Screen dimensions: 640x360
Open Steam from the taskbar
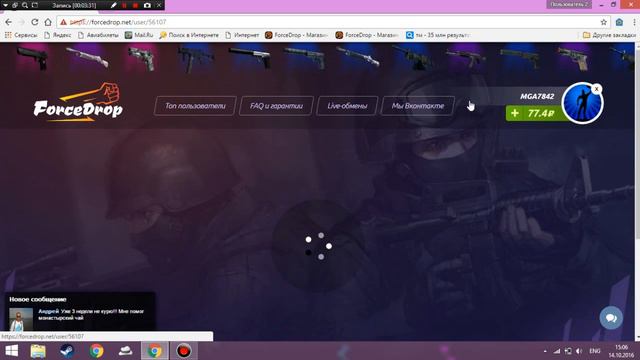(x=67, y=351)
